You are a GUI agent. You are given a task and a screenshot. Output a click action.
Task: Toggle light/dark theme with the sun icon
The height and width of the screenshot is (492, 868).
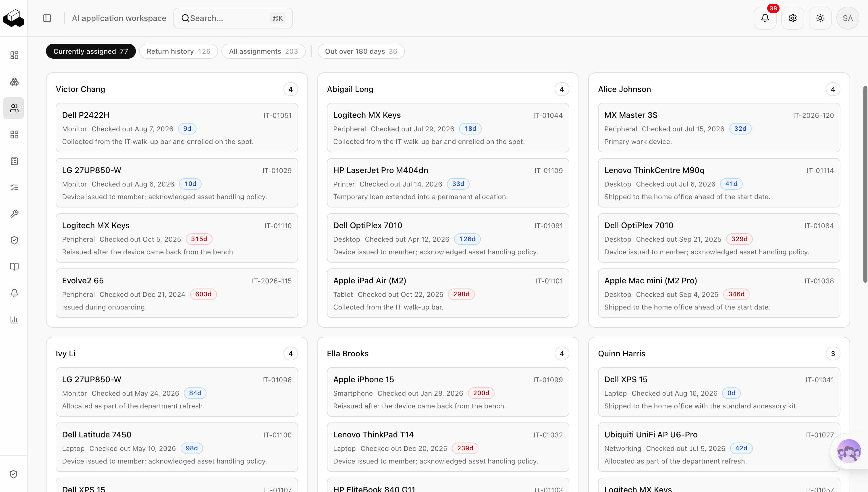tap(820, 18)
